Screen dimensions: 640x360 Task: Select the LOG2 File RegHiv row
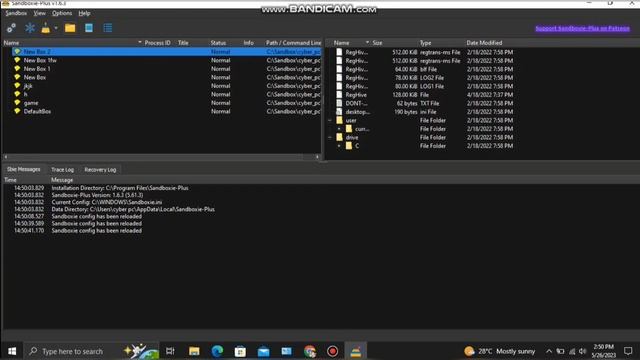tap(424, 78)
